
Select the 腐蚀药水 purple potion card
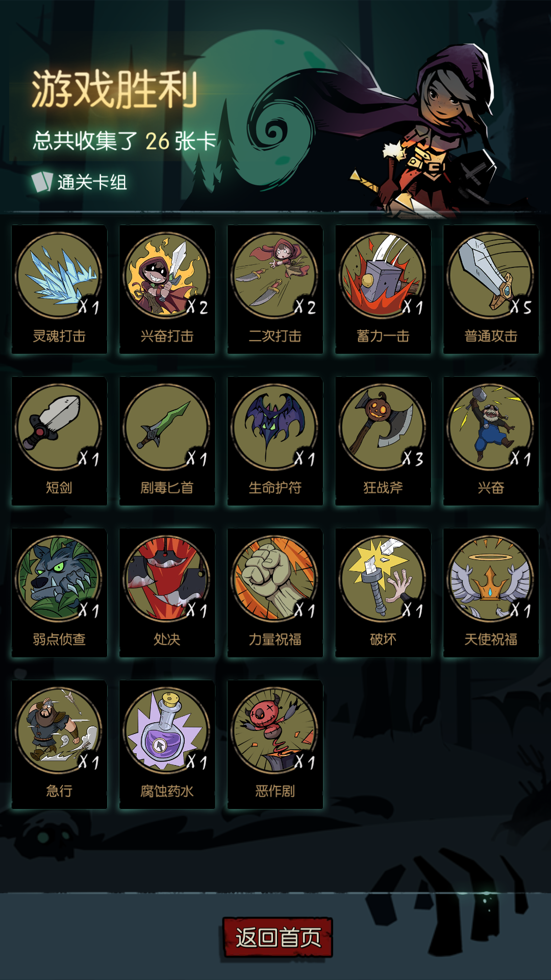[167, 744]
